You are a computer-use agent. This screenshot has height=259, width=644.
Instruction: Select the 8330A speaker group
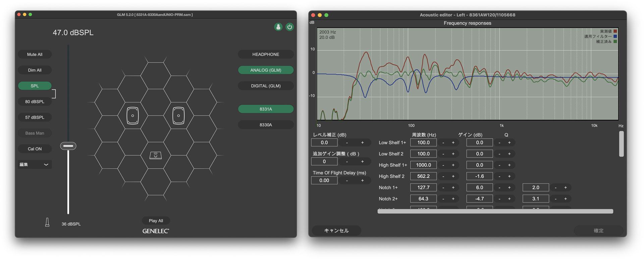[x=266, y=125]
